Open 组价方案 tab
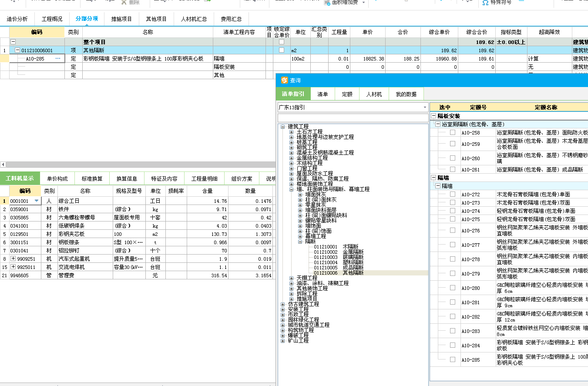The width and height of the screenshot is (588, 386). coord(242,178)
